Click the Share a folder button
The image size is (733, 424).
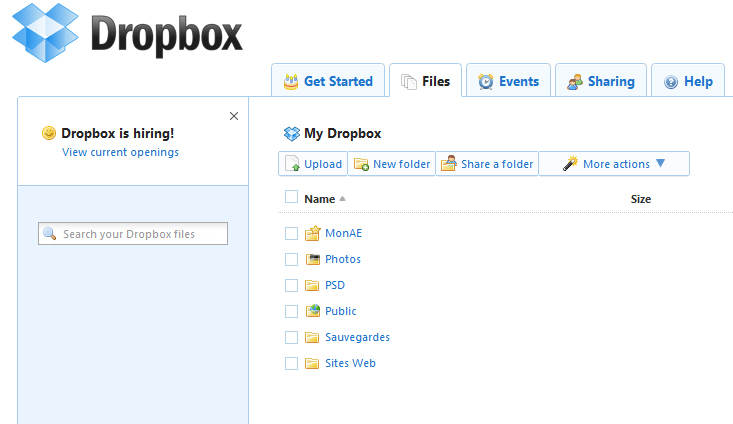(x=487, y=164)
